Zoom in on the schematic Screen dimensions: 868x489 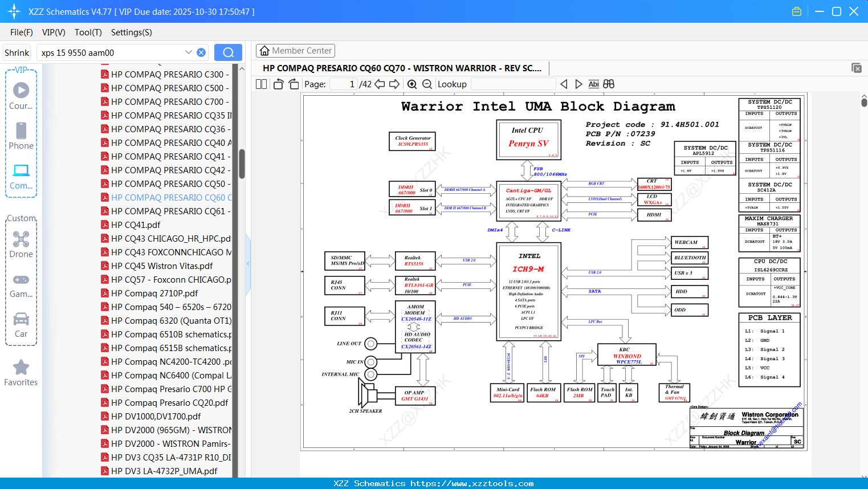[412, 84]
